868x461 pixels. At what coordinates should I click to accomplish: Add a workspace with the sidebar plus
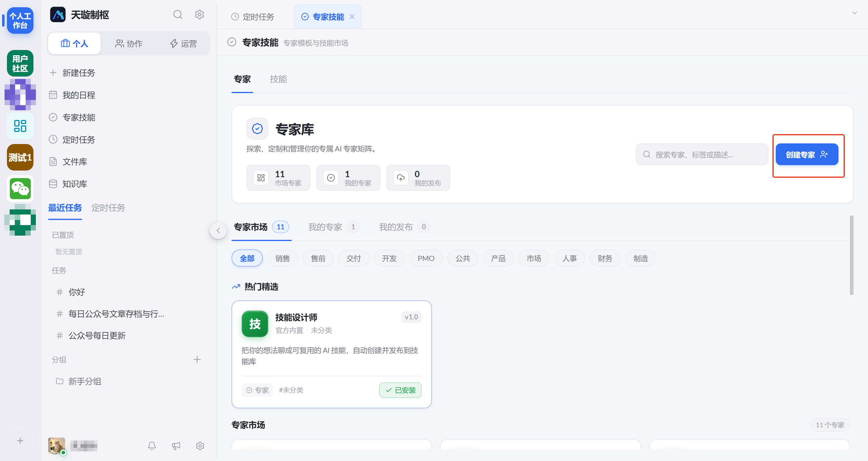point(20,441)
